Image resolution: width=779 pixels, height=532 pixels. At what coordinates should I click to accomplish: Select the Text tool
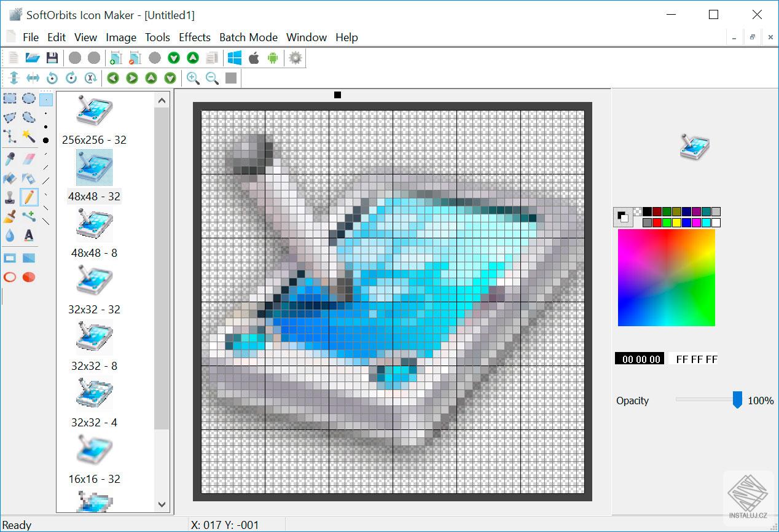(x=28, y=234)
